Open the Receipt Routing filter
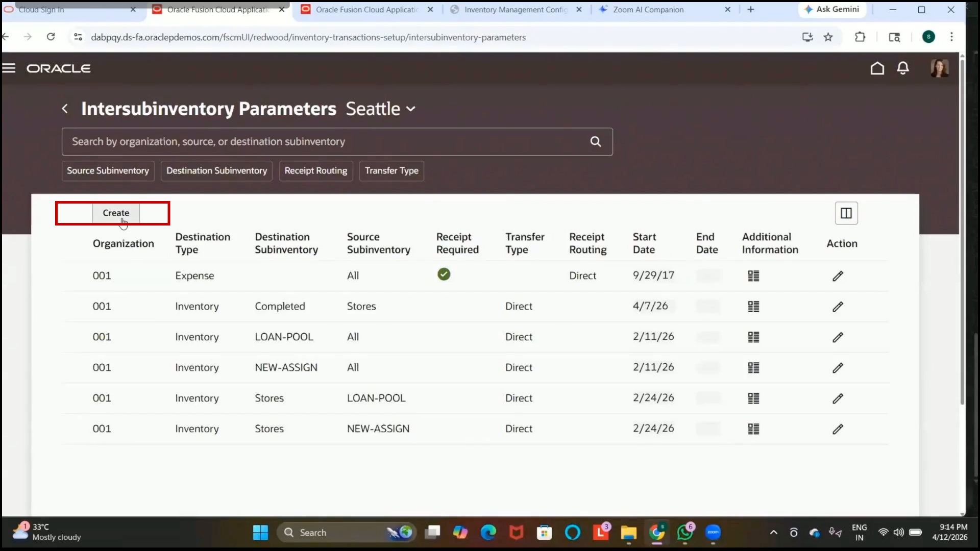Image resolution: width=980 pixels, height=551 pixels. [x=315, y=171]
